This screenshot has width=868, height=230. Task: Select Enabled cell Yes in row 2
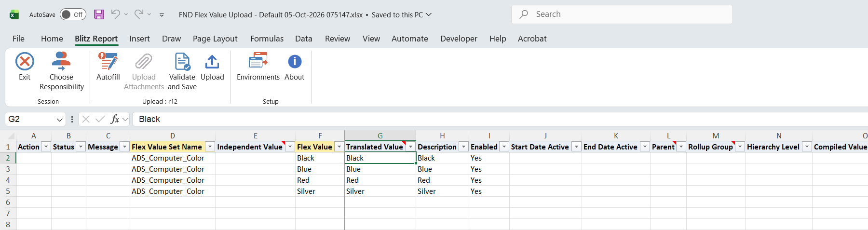pos(489,158)
